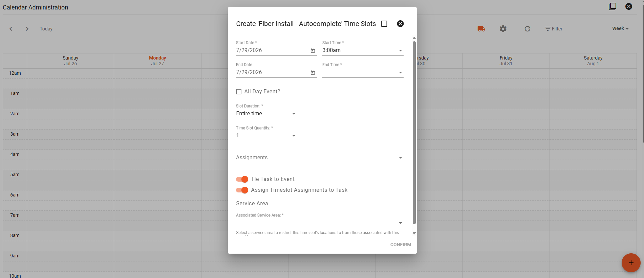
Task: Click the pop-out window icon
Action: pos(613,6)
